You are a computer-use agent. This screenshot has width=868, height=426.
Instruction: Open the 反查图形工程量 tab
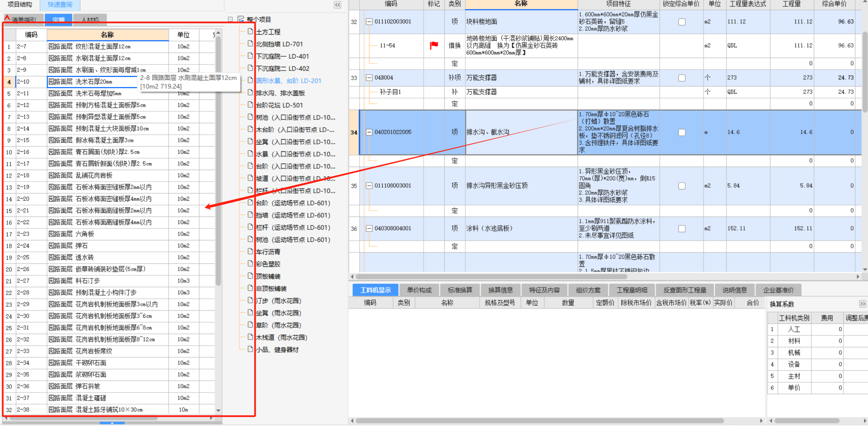(x=685, y=290)
